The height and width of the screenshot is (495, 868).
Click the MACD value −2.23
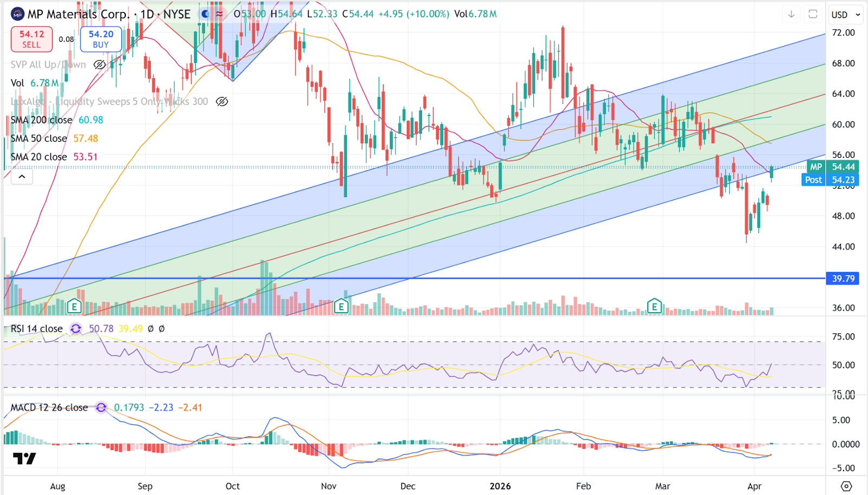click(x=161, y=407)
